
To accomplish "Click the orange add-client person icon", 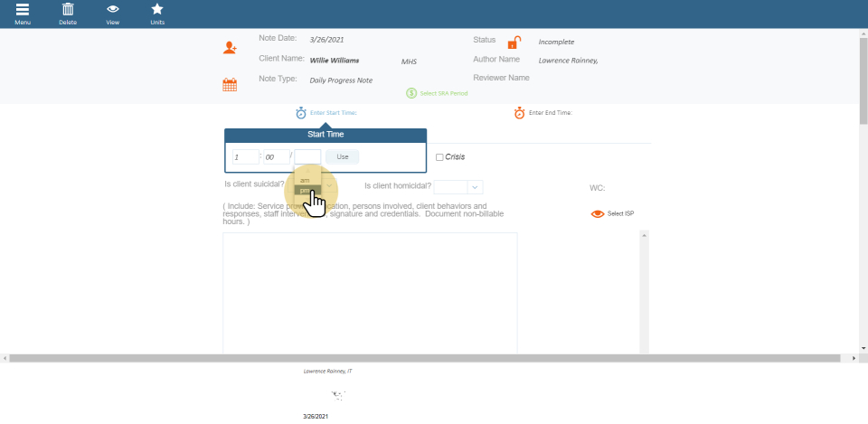I will click(230, 48).
